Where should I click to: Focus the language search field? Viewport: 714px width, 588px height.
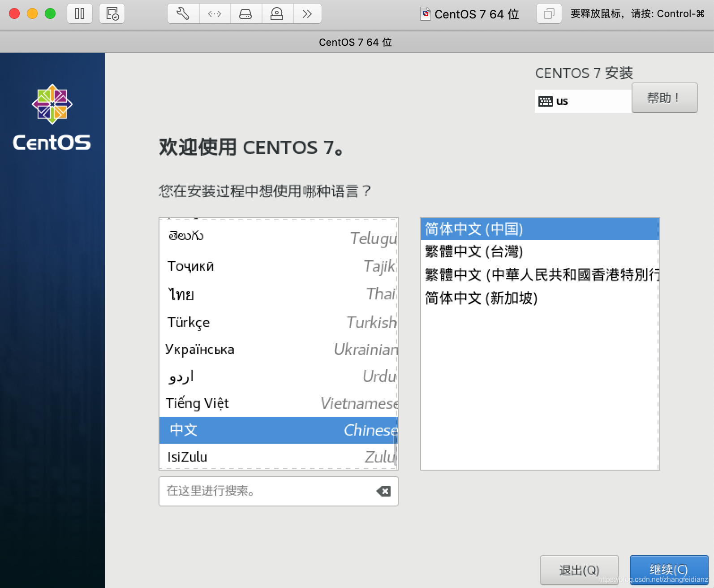pyautogui.click(x=278, y=491)
